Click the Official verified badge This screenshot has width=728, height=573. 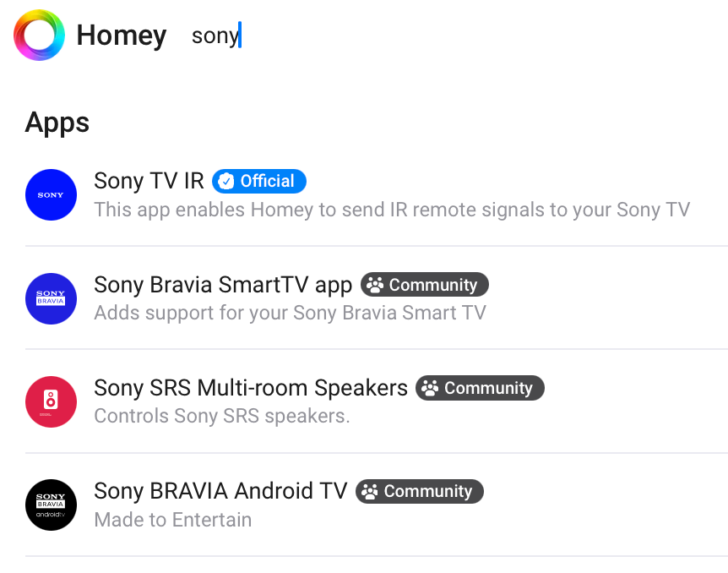point(258,181)
